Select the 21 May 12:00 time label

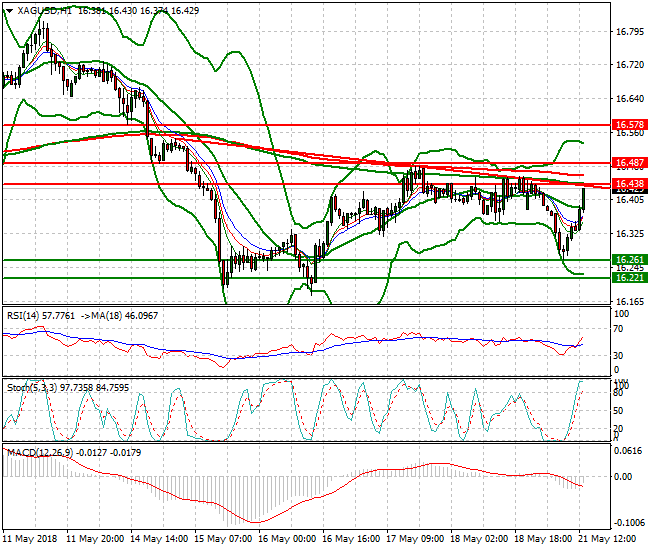607,539
